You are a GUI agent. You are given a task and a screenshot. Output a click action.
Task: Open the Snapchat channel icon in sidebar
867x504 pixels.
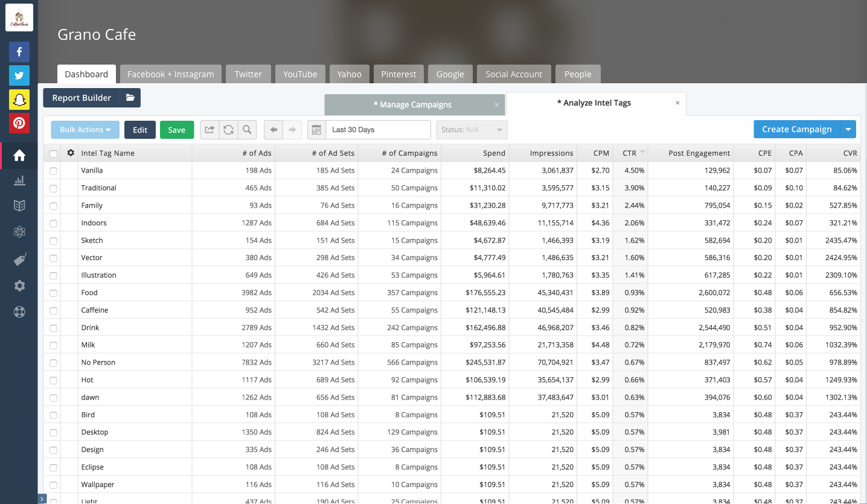click(x=19, y=100)
